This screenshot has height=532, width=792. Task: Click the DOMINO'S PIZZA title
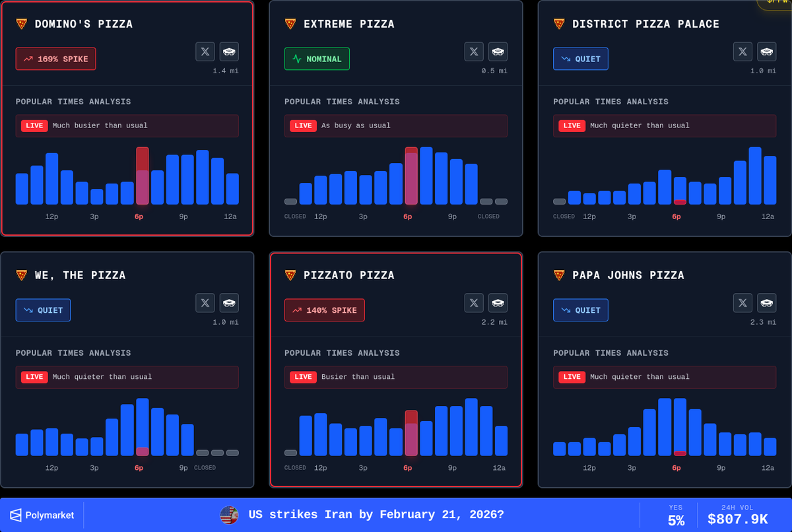[84, 24]
